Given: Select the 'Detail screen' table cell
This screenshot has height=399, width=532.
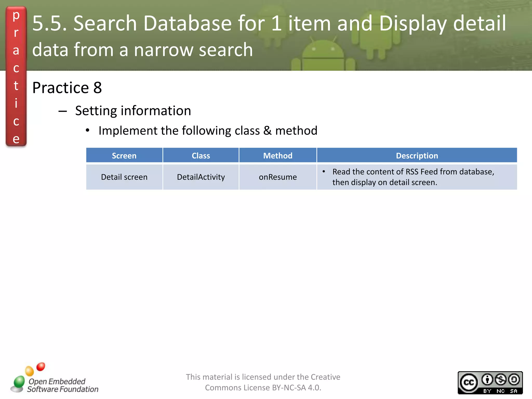Looking at the screenshot, I should point(124,177).
